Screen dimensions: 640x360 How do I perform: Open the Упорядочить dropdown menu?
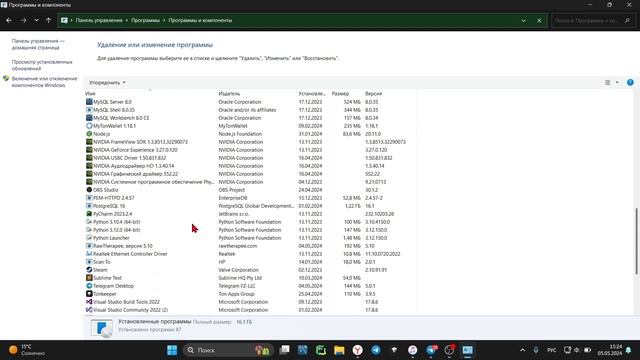pyautogui.click(x=107, y=82)
